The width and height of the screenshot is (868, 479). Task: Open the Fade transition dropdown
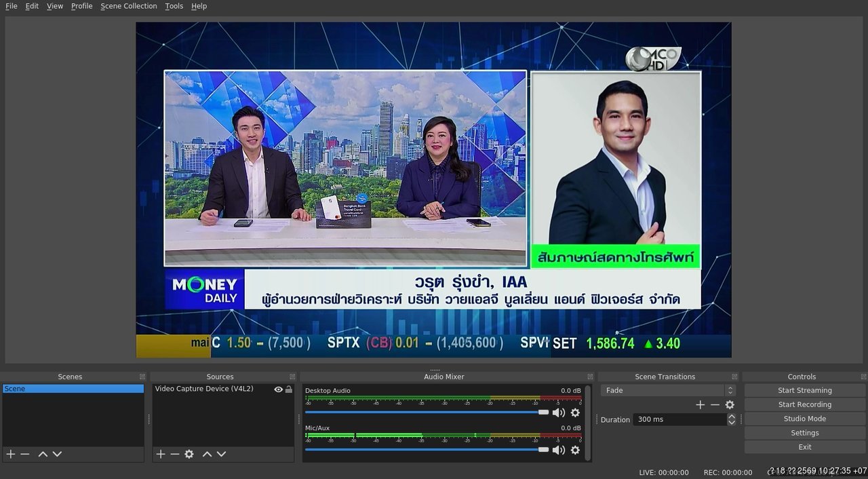(x=668, y=390)
